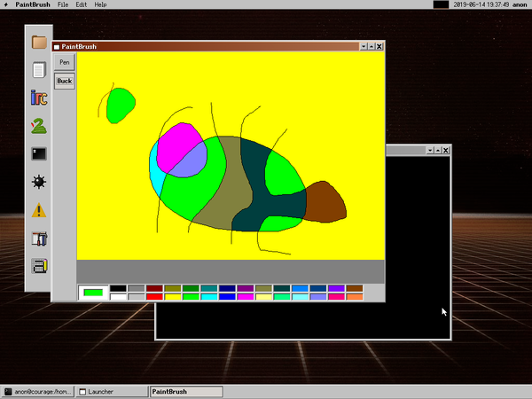
Task: Minimize the PaintBrush window
Action: [364, 46]
